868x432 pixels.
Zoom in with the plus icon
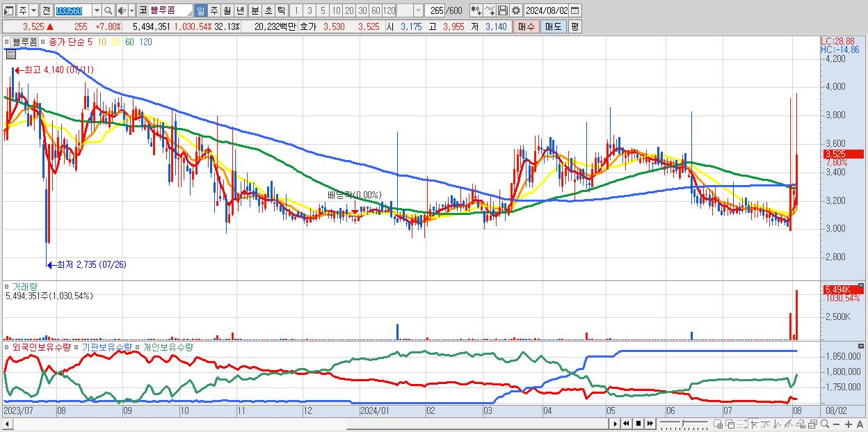(x=849, y=424)
